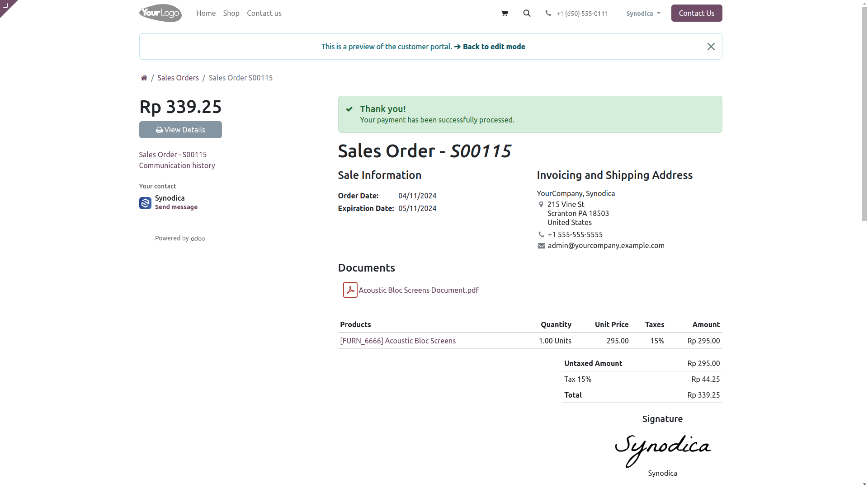Open the Shop menu item

click(231, 13)
